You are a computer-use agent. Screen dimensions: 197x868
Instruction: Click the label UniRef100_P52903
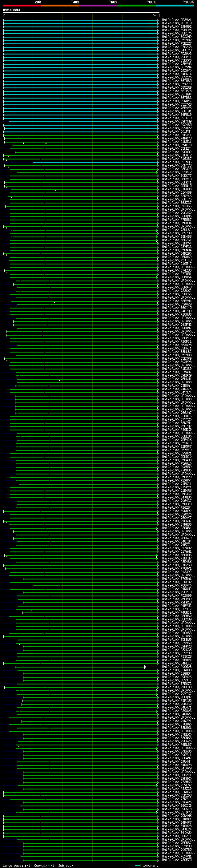click(x=177, y=54)
